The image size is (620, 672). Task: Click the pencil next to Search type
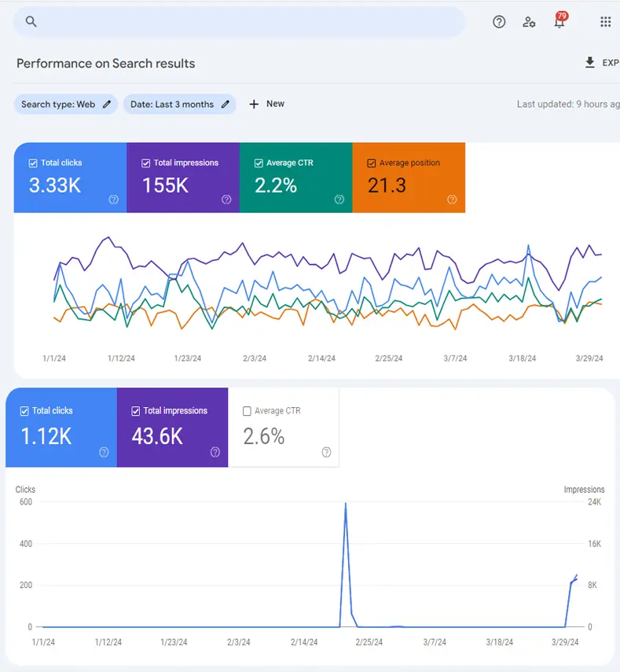(108, 104)
